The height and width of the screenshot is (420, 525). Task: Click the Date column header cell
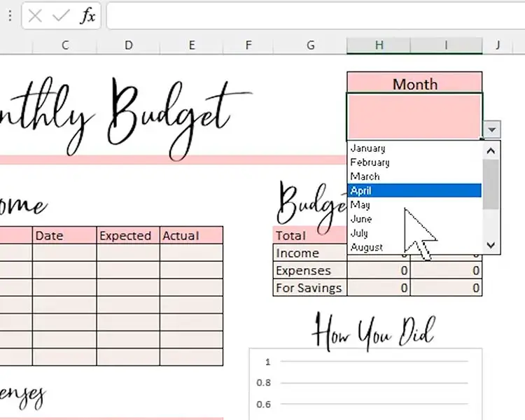coord(64,235)
